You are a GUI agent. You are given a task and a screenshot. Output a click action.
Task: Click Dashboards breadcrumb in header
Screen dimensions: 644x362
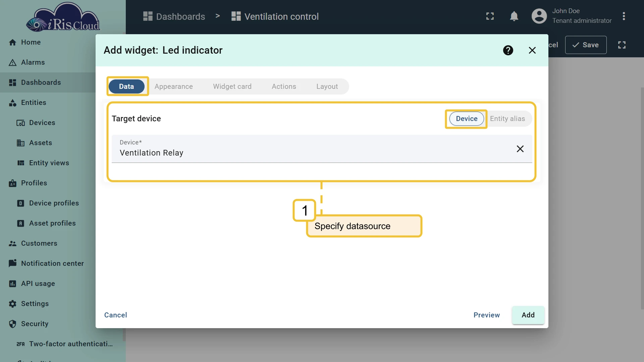point(174,16)
